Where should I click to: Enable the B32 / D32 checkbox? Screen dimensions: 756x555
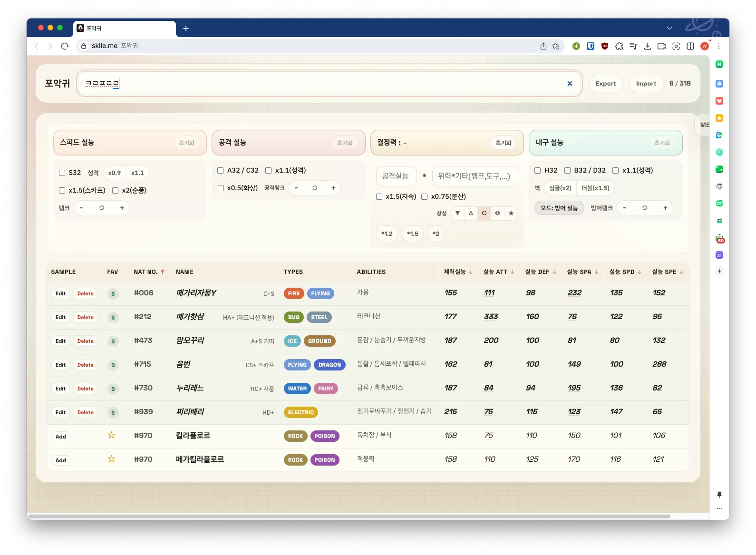coord(567,170)
